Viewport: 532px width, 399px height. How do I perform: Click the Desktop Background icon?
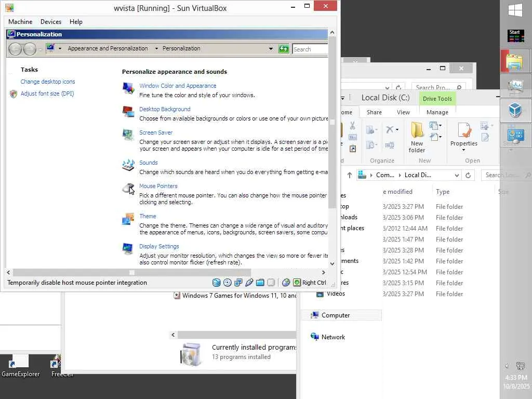point(128,112)
